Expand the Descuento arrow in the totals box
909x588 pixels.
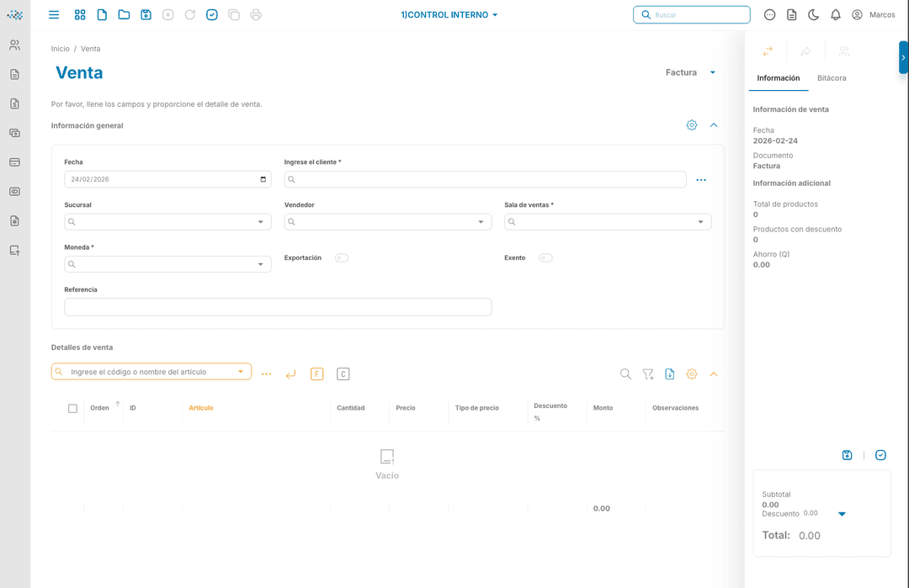coord(842,514)
